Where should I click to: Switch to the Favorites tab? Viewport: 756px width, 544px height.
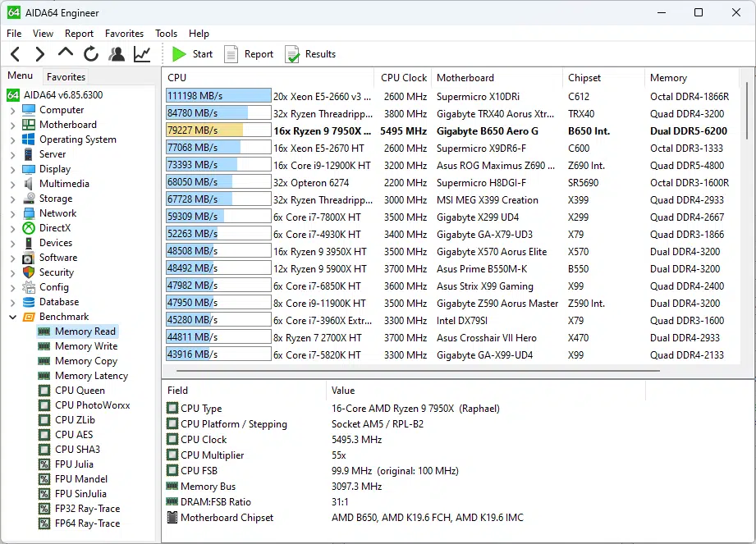[66, 76]
